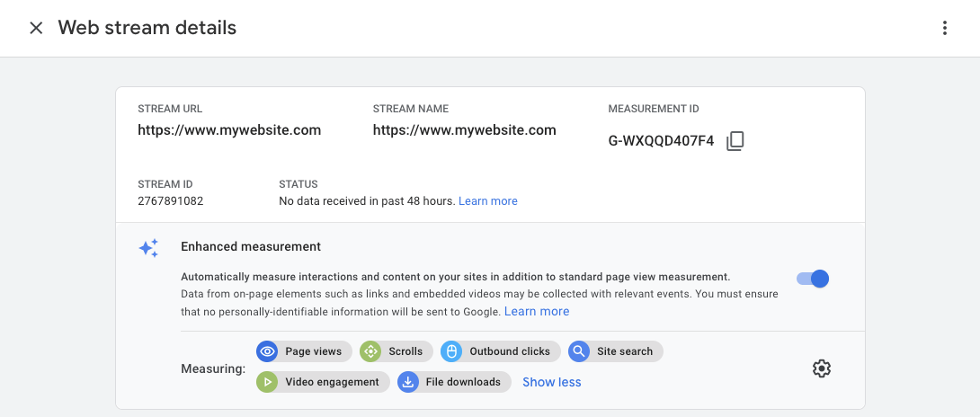The image size is (980, 417).
Task: Click the G-WXQQD407F4 measurement ID text
Action: tap(661, 141)
